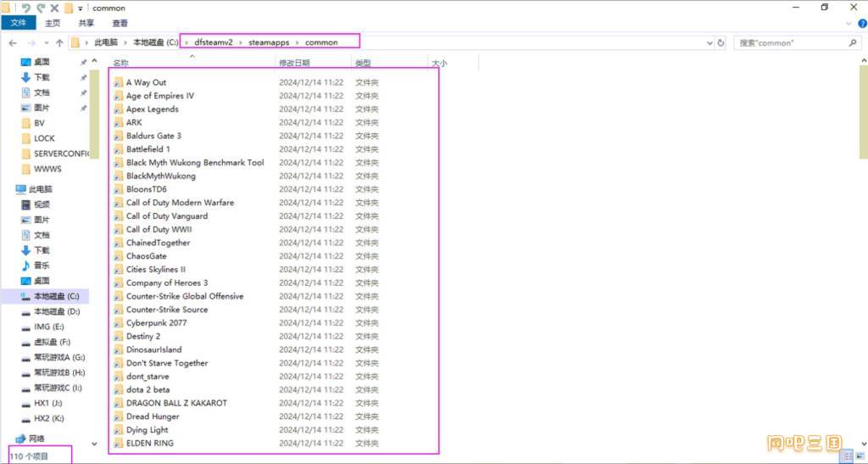Image resolution: width=868 pixels, height=464 pixels.
Task: Click the Redo icon in title bar
Action: pyautogui.click(x=40, y=8)
